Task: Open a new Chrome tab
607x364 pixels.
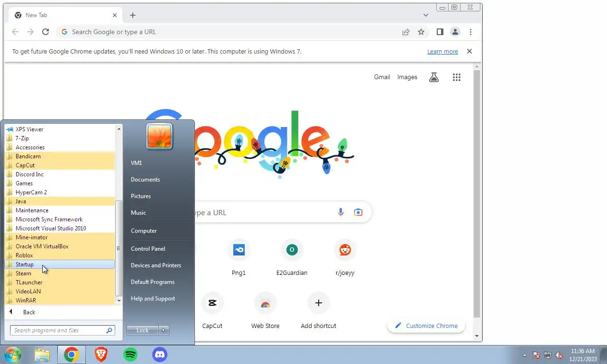Action: [x=133, y=15]
